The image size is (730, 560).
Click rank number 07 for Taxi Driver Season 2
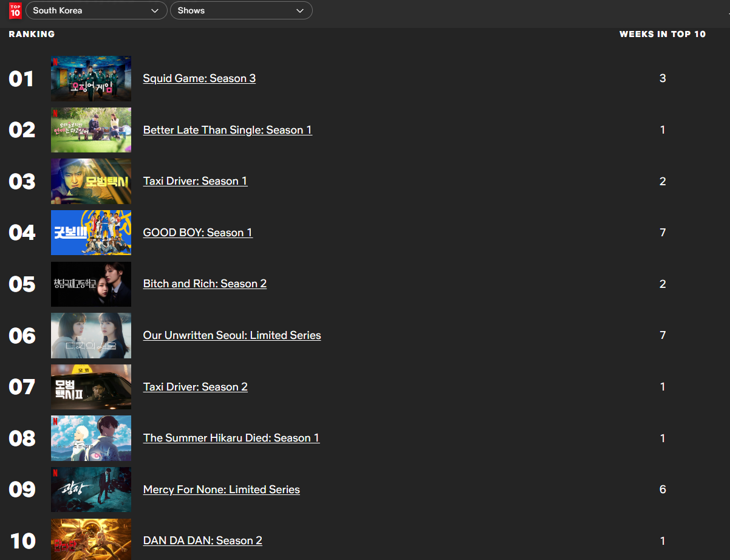click(x=22, y=387)
